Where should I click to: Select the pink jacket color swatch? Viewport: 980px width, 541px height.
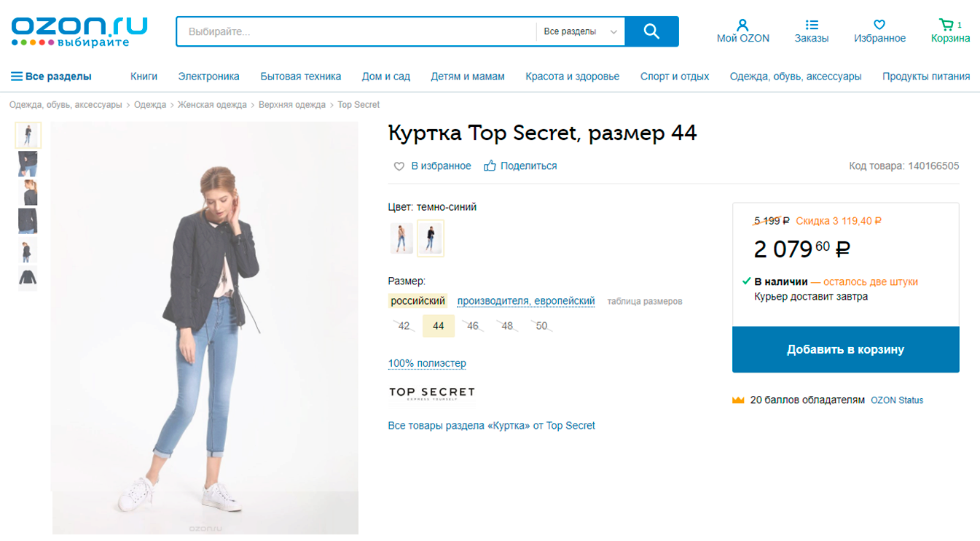(x=401, y=238)
